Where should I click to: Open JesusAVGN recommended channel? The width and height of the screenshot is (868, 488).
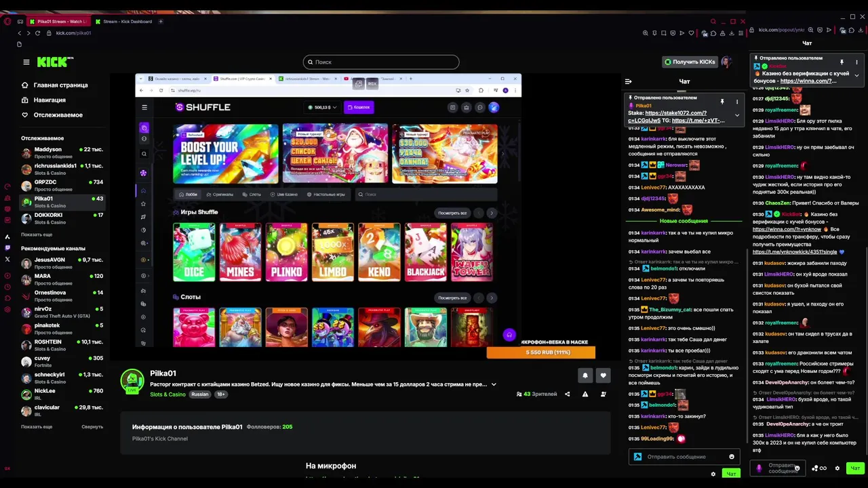coord(62,263)
